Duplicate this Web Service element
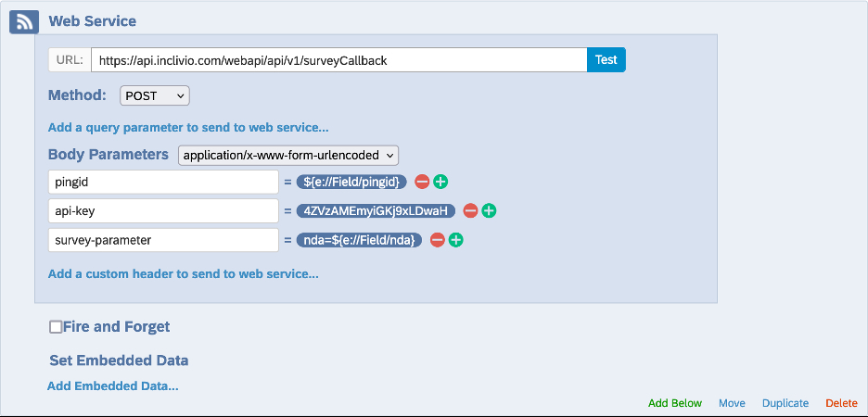The width and height of the screenshot is (868, 417). coord(785,403)
